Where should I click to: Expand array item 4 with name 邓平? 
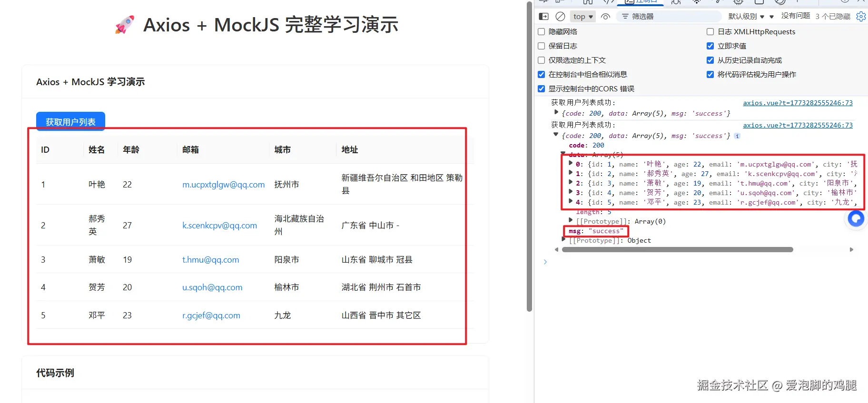571,201
